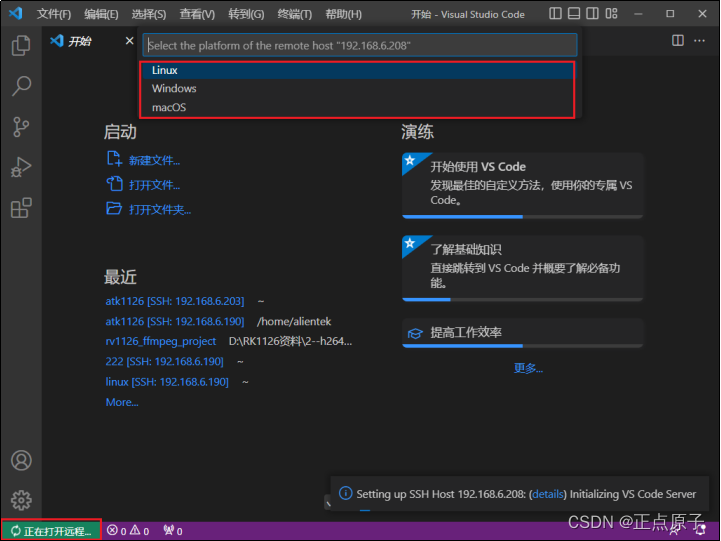Click the new file icon beside 新建文件
Screen dimensions: 721x541
pos(114,159)
